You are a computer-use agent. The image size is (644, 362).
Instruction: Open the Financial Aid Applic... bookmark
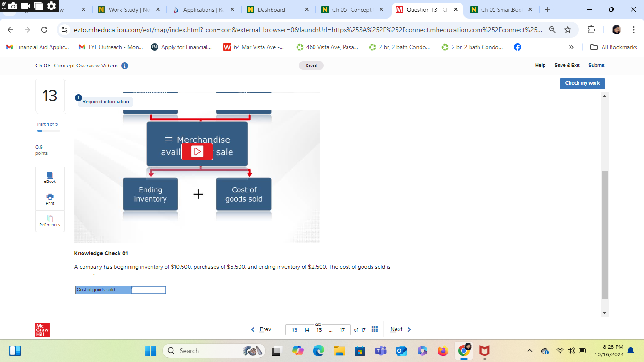[x=38, y=47]
